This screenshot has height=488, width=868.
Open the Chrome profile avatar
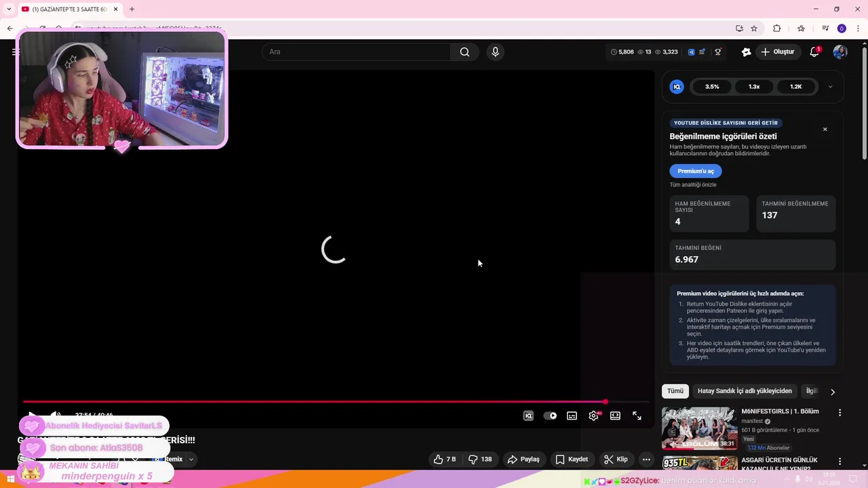click(x=842, y=28)
